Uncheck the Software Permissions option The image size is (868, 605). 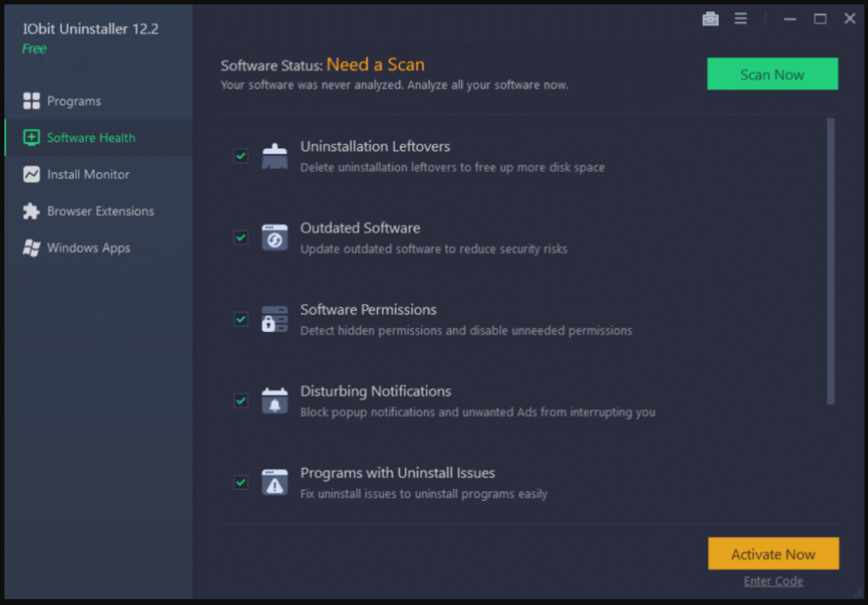[240, 319]
